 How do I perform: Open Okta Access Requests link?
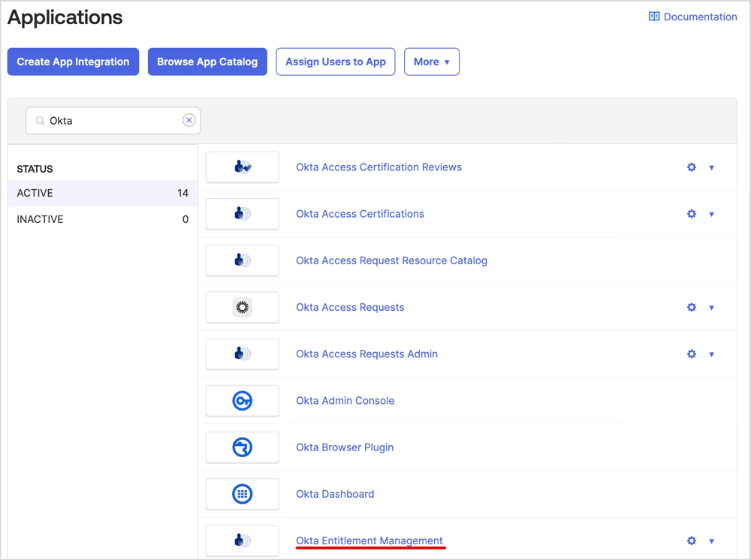tap(350, 307)
